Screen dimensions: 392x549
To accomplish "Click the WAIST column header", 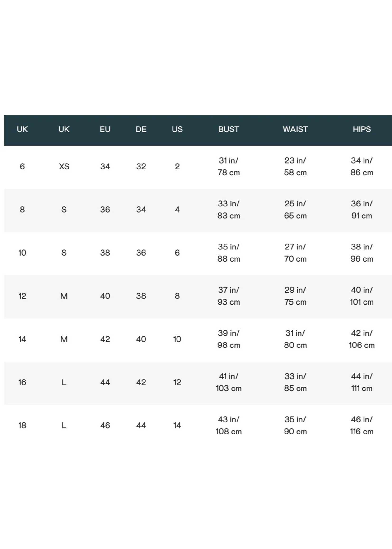I will point(295,129).
